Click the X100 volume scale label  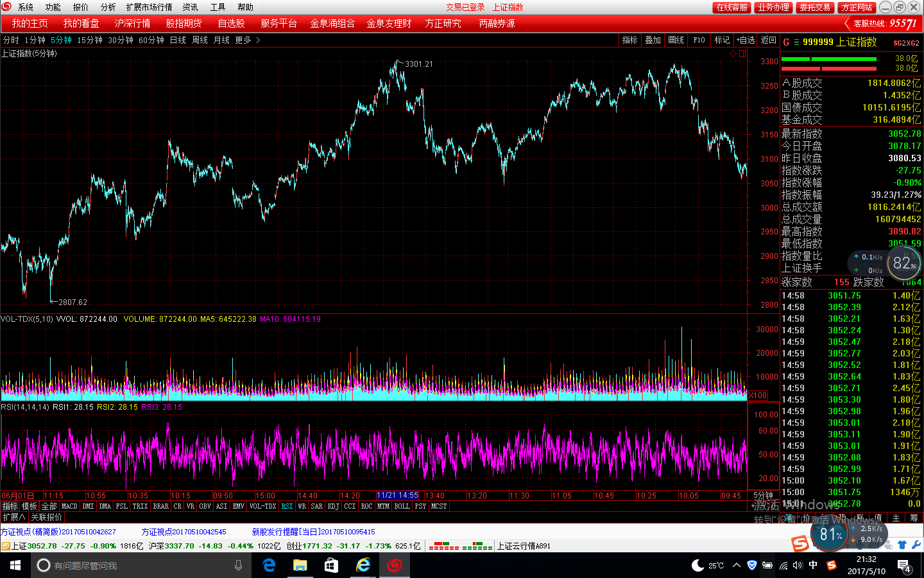[758, 395]
